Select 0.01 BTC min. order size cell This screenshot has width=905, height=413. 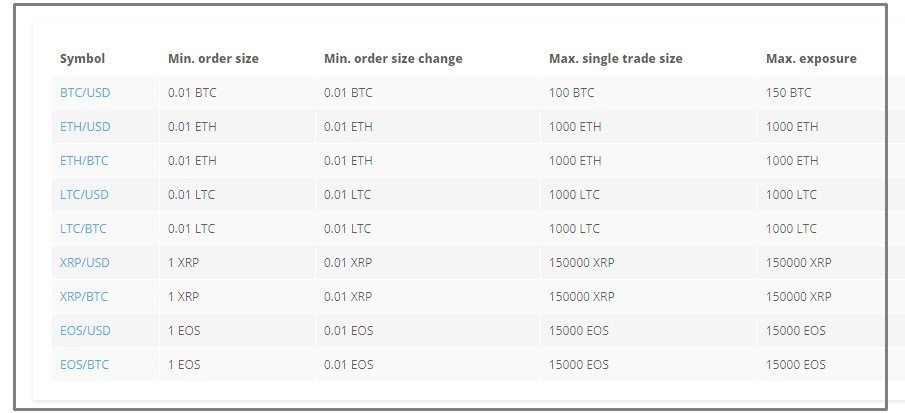coord(192,92)
